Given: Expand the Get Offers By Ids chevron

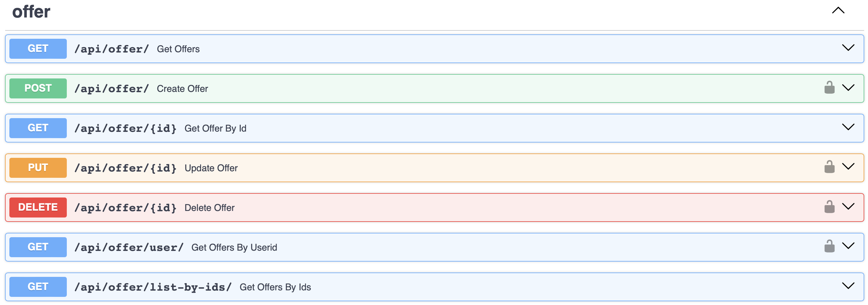Looking at the screenshot, I should 848,286.
